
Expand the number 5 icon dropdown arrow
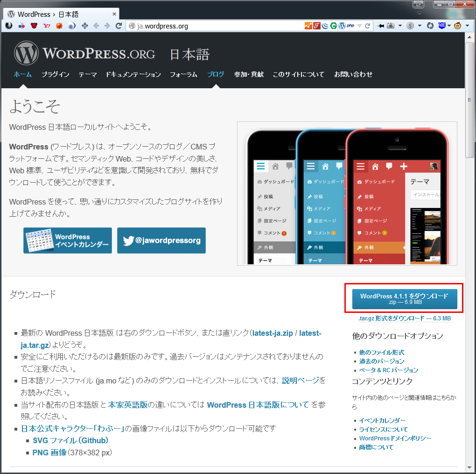pos(420,26)
